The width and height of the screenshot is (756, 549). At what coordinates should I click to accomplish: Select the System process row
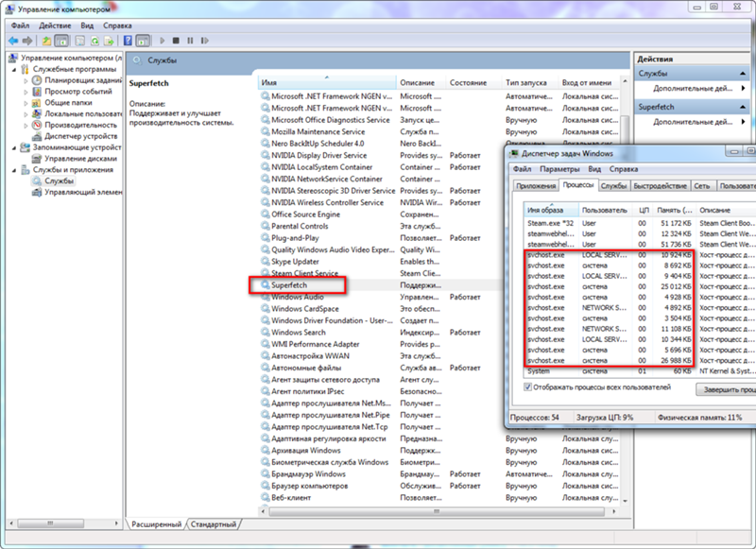point(640,371)
